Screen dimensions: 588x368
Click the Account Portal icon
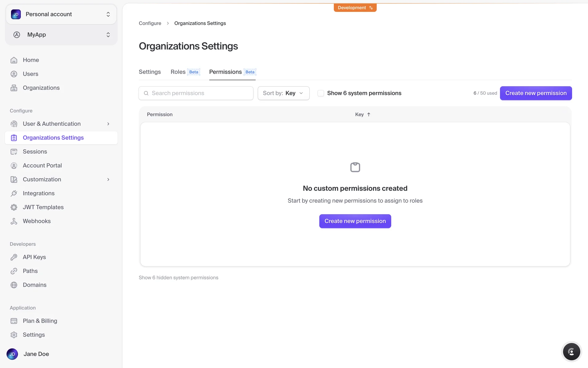pos(14,166)
